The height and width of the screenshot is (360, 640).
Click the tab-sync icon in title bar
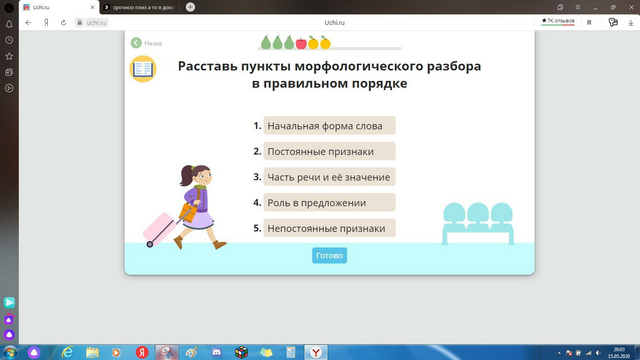click(560, 7)
